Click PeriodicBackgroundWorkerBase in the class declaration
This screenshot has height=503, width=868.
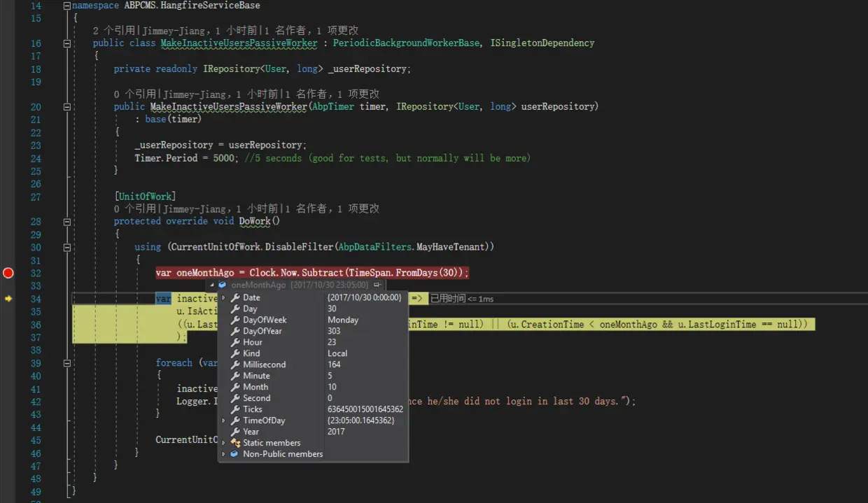click(x=407, y=43)
